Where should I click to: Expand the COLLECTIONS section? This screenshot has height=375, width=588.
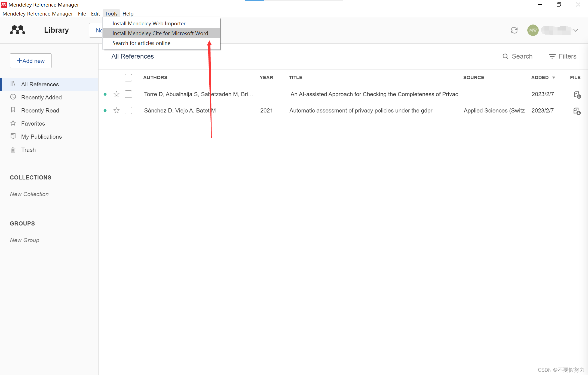(x=31, y=178)
